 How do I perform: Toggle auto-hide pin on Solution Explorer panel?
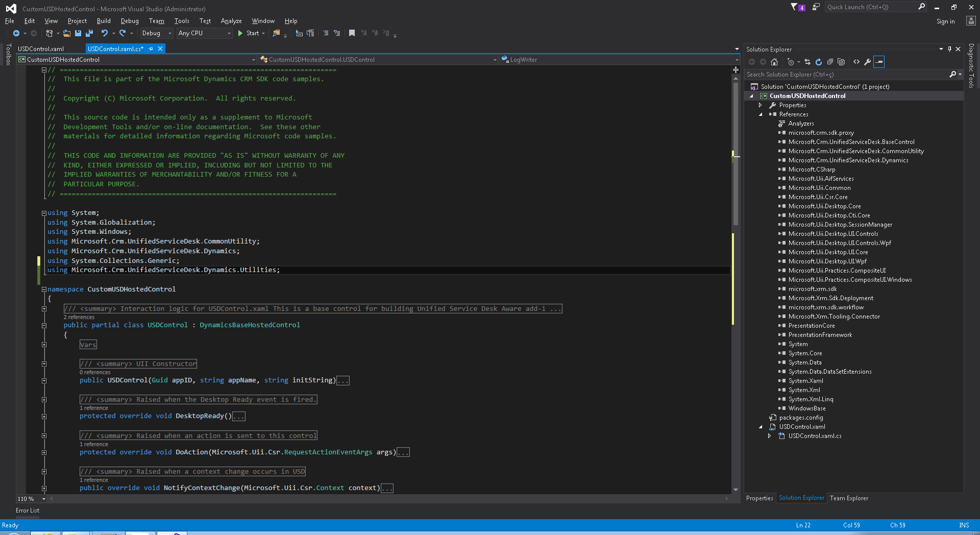(x=949, y=49)
